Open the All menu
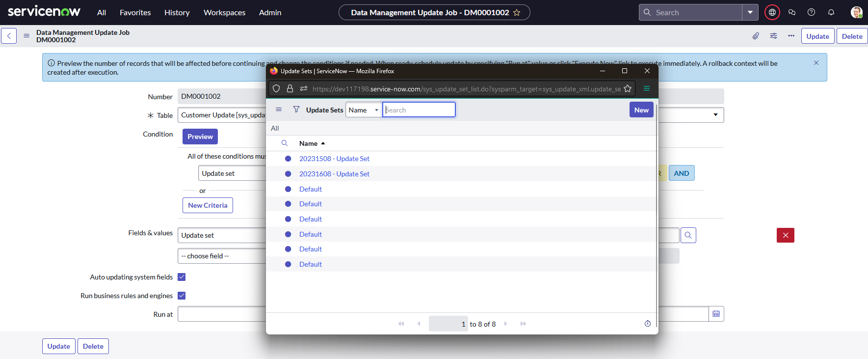868x359 pixels. [x=102, y=12]
